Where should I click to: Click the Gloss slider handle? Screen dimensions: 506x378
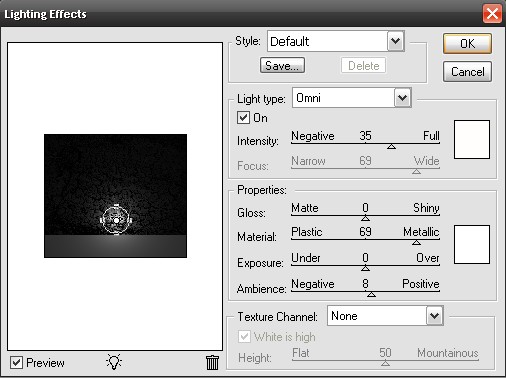(x=365, y=218)
